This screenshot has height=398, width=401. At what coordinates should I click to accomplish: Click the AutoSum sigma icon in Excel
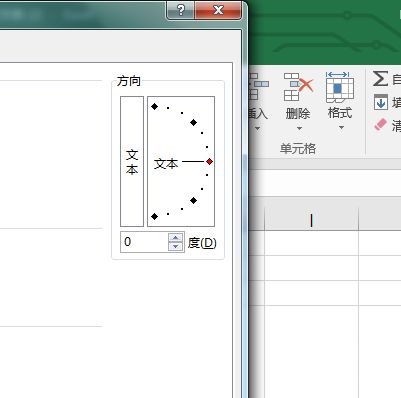tap(380, 79)
